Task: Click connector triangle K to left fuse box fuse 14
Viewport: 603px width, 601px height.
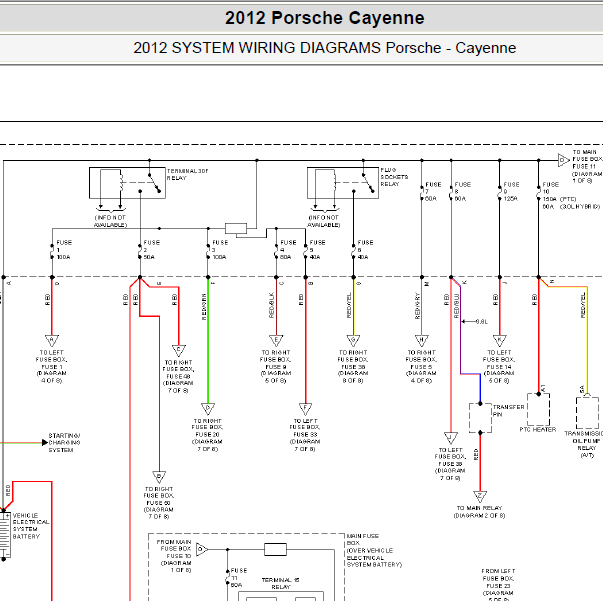Action: [500, 340]
